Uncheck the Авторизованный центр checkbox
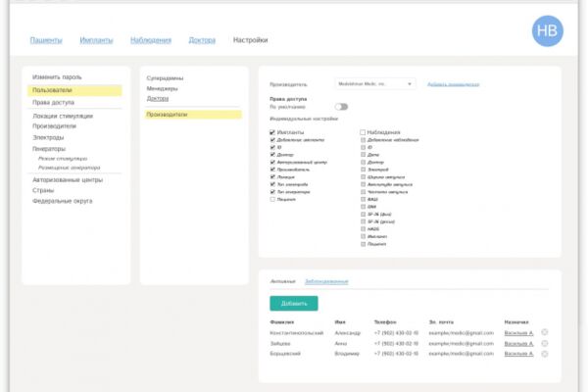This screenshot has width=588, height=392. point(272,162)
